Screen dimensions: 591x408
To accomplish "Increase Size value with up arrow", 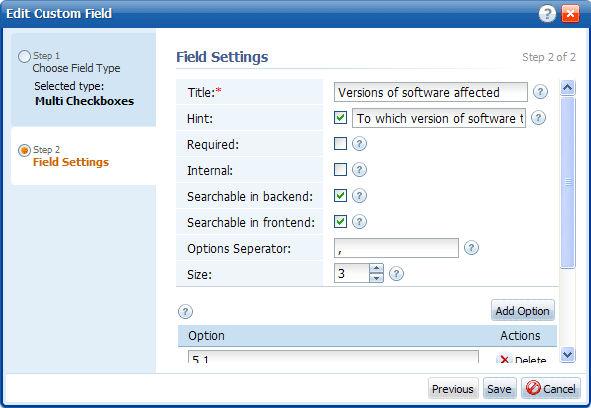I will point(376,268).
